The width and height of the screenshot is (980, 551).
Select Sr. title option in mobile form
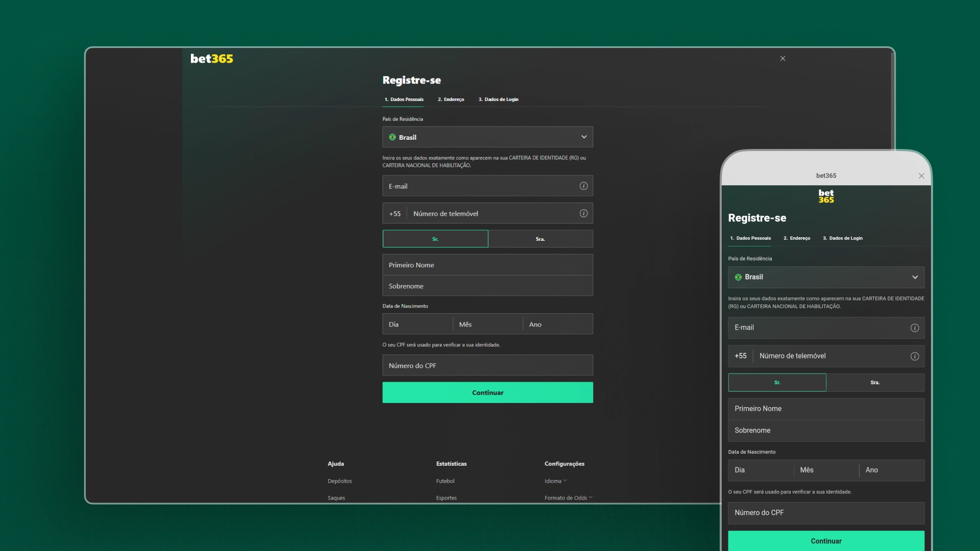[x=777, y=383]
